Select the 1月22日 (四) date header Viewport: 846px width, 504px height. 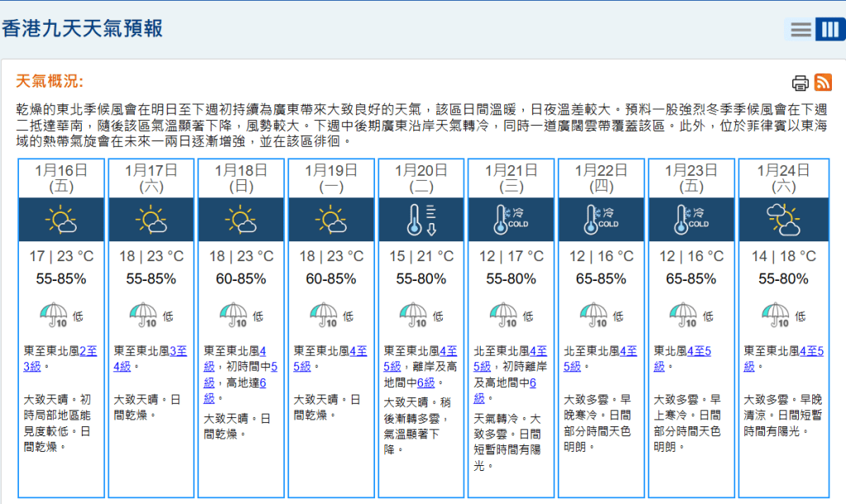pyautogui.click(x=601, y=178)
